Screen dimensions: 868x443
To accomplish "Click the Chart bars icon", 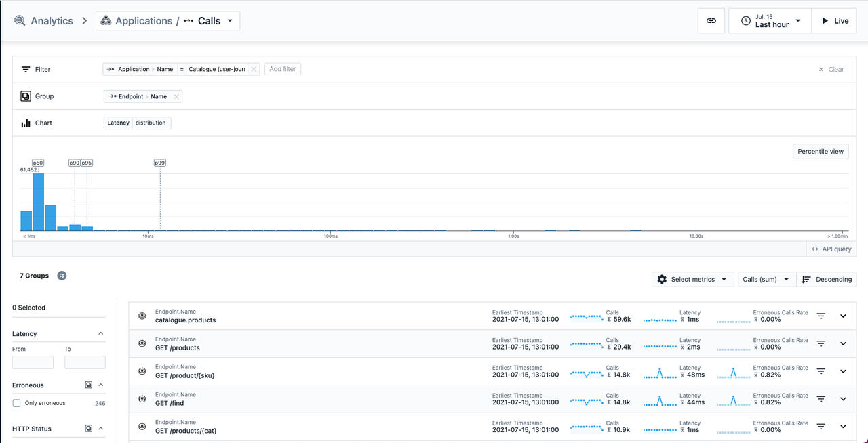I will [x=26, y=123].
